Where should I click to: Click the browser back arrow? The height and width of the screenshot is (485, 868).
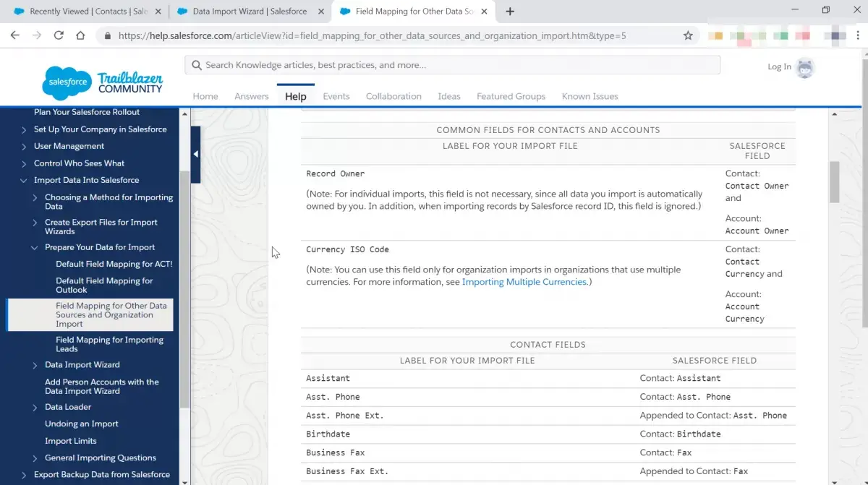tap(14, 35)
